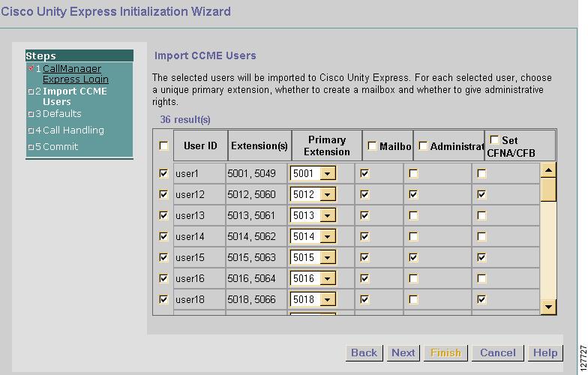Check Set CFNA/CFB for user13

pos(481,215)
